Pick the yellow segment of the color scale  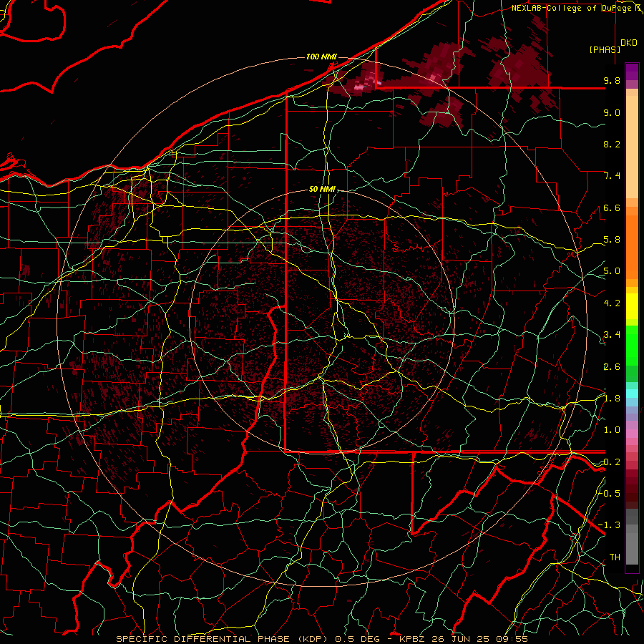(x=632, y=306)
